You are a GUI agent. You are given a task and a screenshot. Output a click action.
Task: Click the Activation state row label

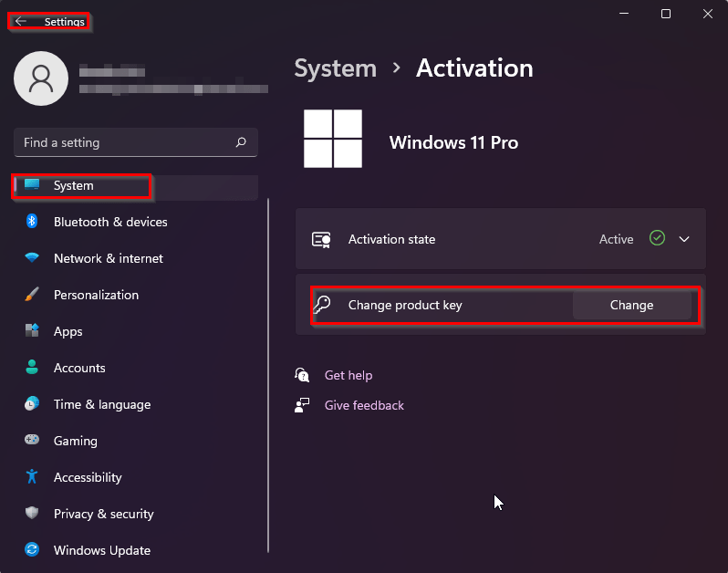[x=392, y=240]
